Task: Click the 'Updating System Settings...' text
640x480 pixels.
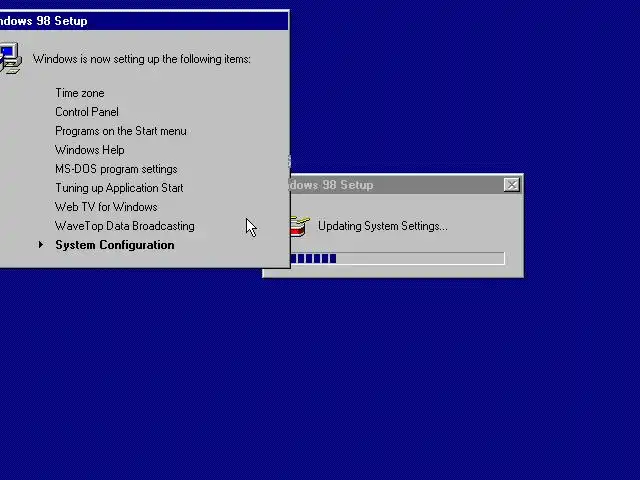Action: coord(382,226)
